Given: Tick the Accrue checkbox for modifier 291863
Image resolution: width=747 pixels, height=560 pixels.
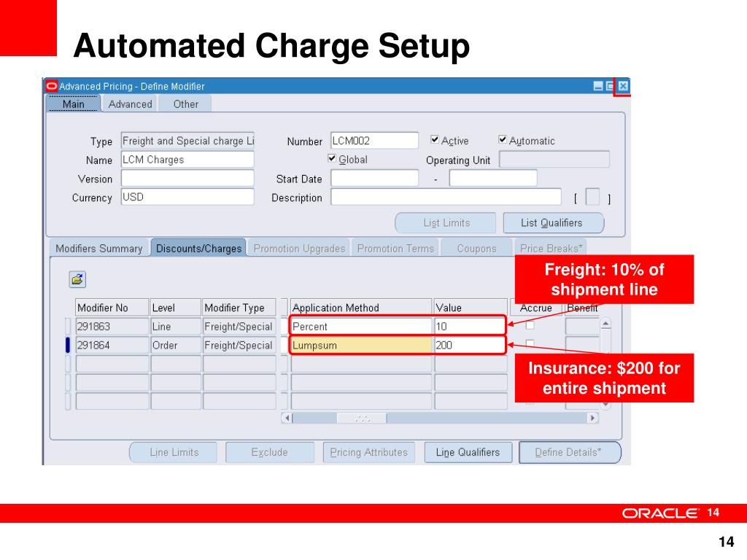Looking at the screenshot, I should click(x=530, y=325).
